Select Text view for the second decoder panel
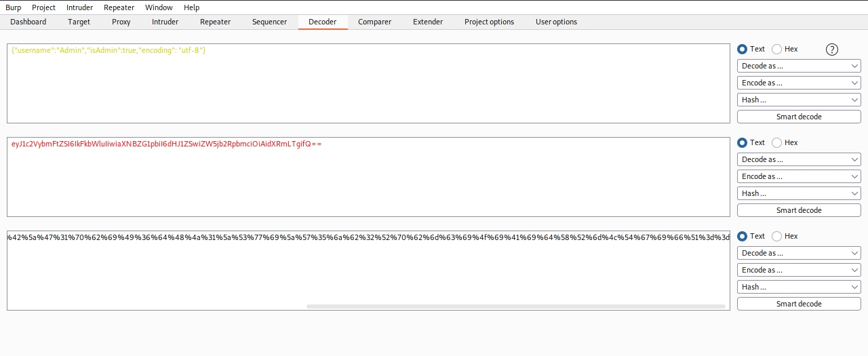 pyautogui.click(x=743, y=142)
